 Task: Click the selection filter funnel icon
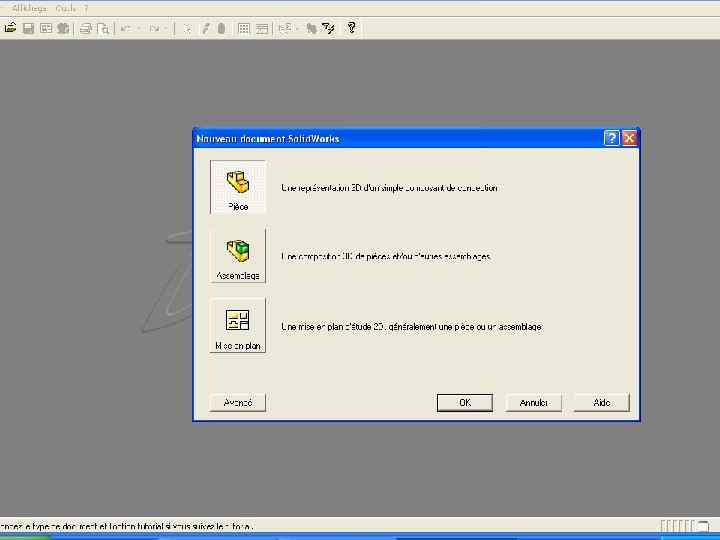tap(328, 28)
